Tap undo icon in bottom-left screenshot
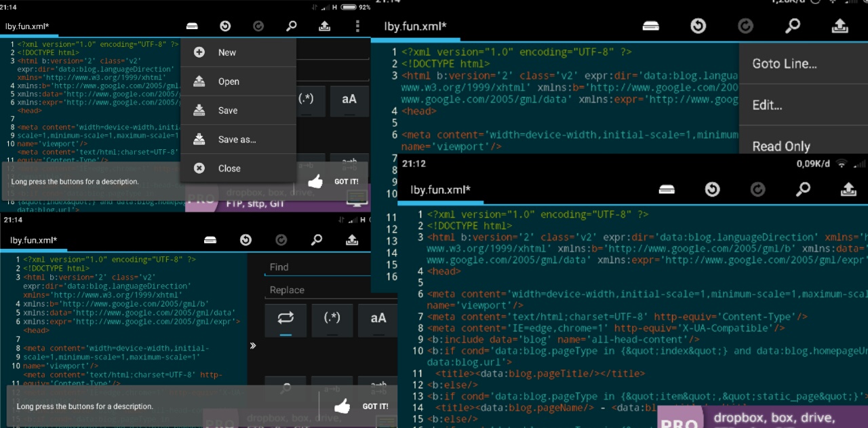Image resolution: width=868 pixels, height=428 pixels. coord(245,239)
